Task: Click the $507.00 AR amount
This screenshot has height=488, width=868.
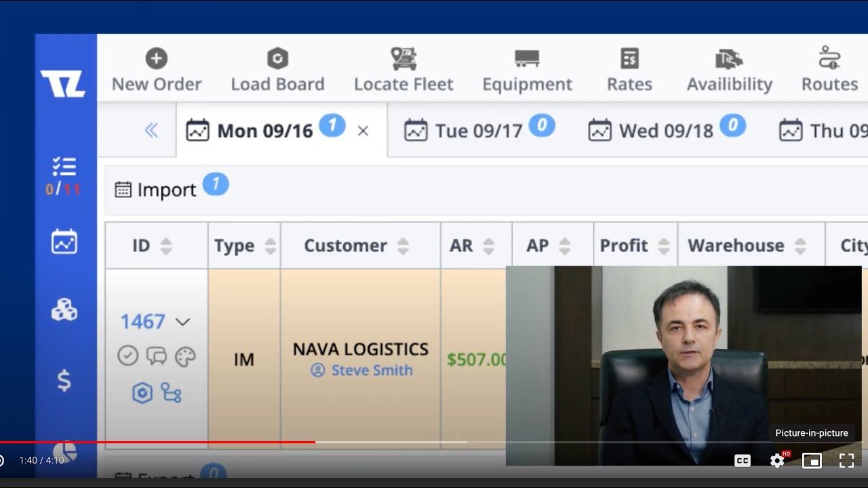Action: 477,359
